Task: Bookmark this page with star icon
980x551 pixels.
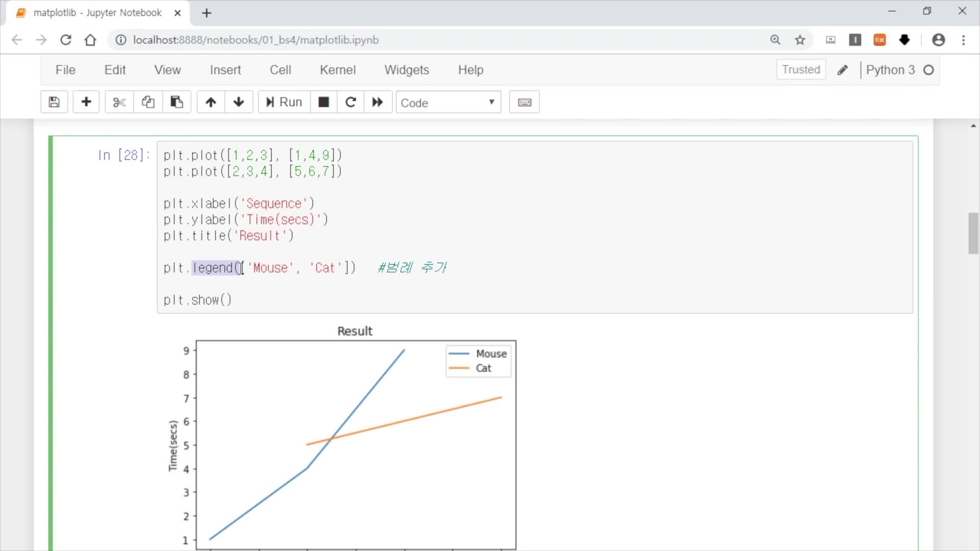Action: pos(800,40)
